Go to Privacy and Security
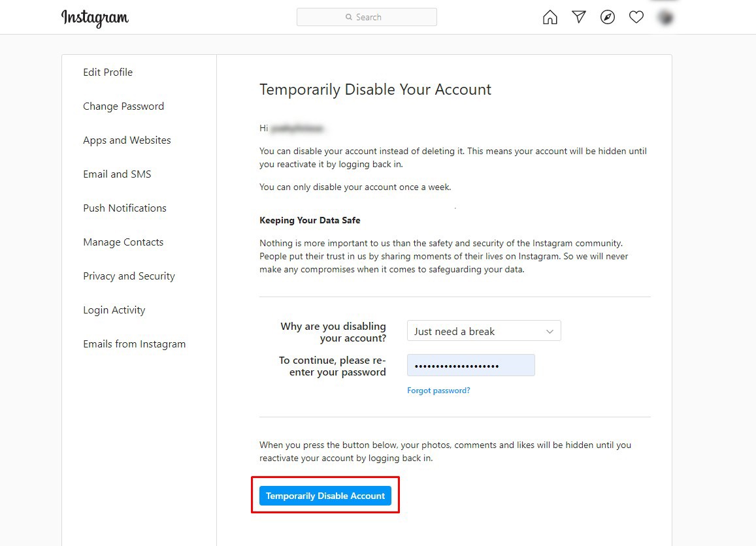 129,276
